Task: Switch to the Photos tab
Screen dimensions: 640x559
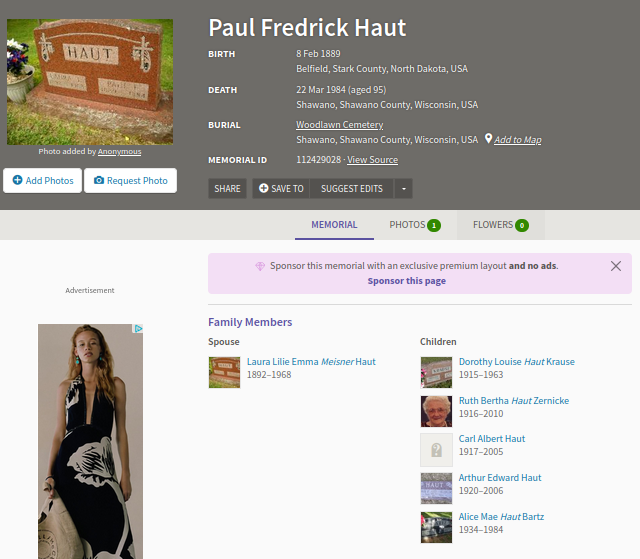Action: (415, 225)
